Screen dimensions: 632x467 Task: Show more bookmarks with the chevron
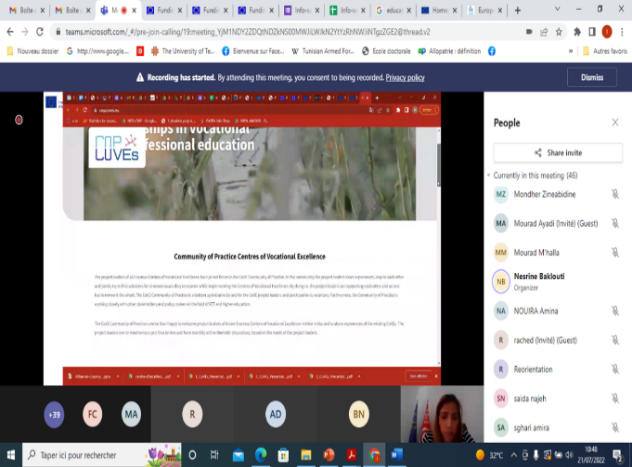(x=571, y=51)
